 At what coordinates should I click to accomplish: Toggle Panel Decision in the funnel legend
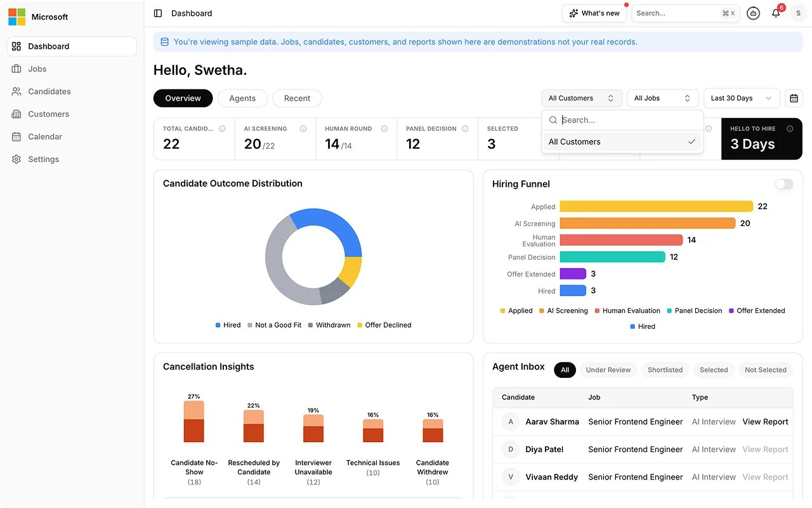tap(694, 311)
